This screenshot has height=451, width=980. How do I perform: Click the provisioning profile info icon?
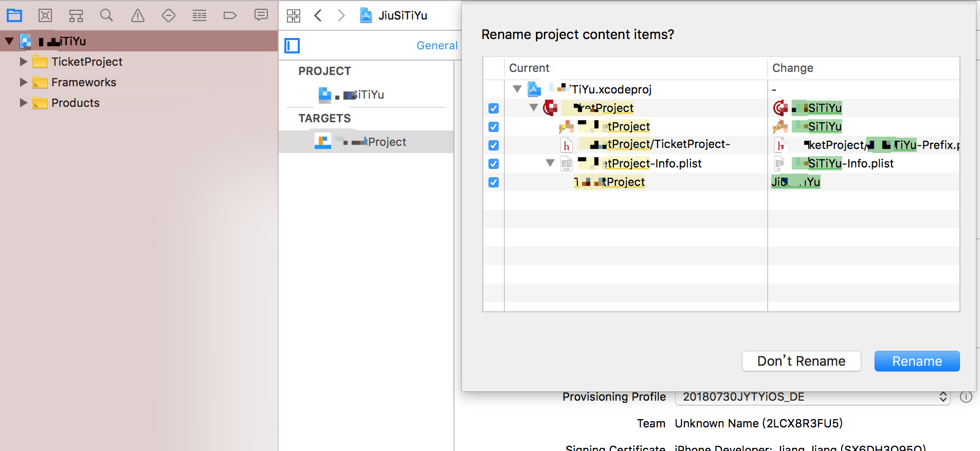click(x=966, y=397)
